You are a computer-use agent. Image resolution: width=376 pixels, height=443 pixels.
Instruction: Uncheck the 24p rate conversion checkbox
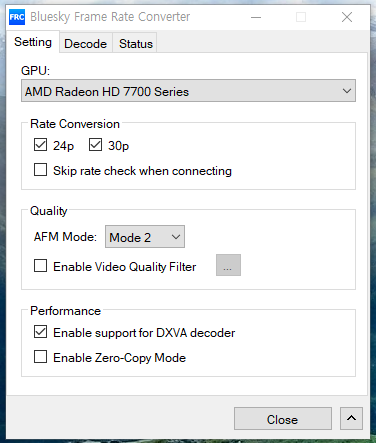click(40, 145)
